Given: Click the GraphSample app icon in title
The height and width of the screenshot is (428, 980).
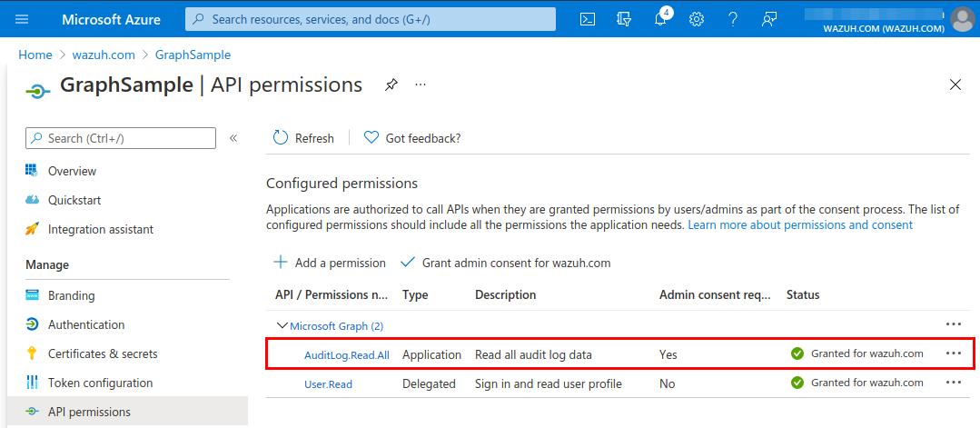Looking at the screenshot, I should pos(38,92).
